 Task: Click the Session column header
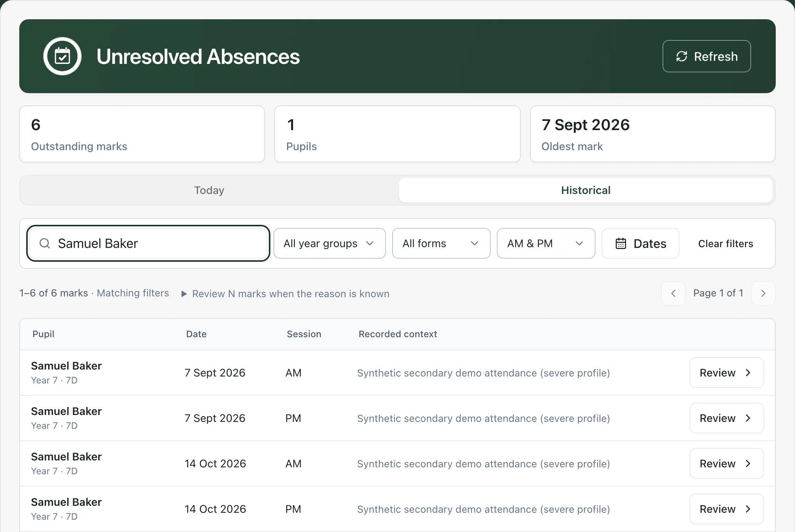(x=304, y=334)
